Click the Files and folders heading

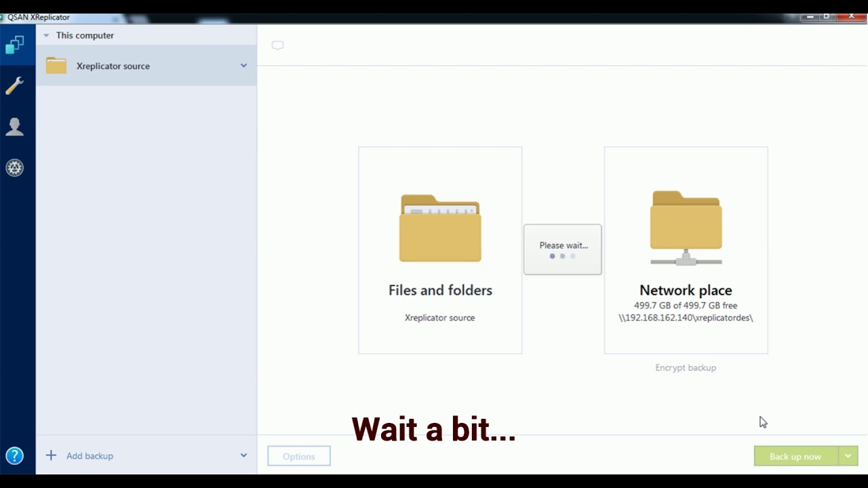440,290
